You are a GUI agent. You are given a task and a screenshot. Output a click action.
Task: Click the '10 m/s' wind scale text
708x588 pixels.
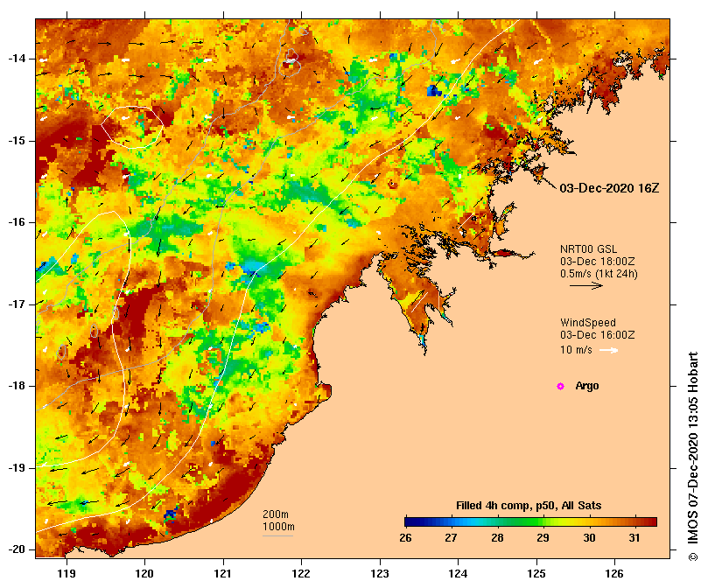point(576,350)
